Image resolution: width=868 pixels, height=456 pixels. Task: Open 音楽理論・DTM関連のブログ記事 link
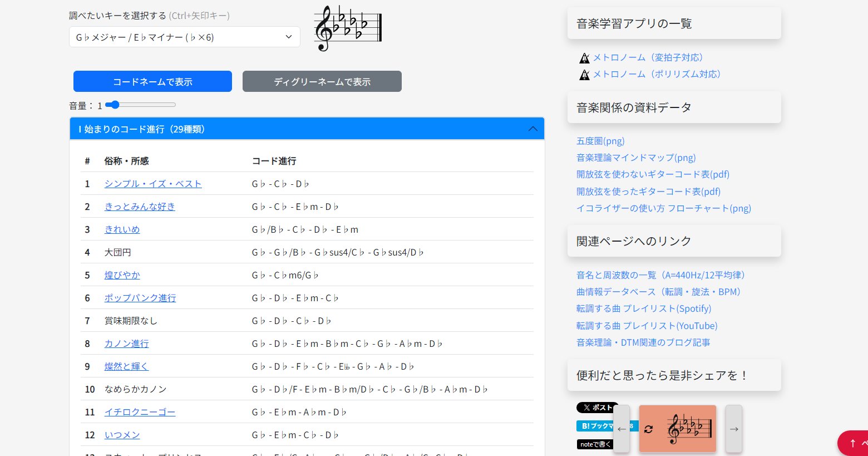643,342
